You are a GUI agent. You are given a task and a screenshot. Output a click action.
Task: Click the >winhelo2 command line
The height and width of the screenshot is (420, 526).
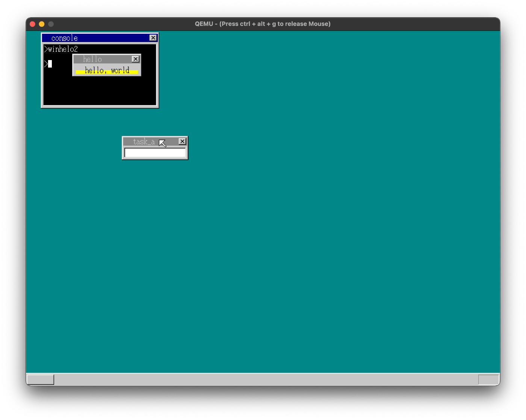[61, 49]
